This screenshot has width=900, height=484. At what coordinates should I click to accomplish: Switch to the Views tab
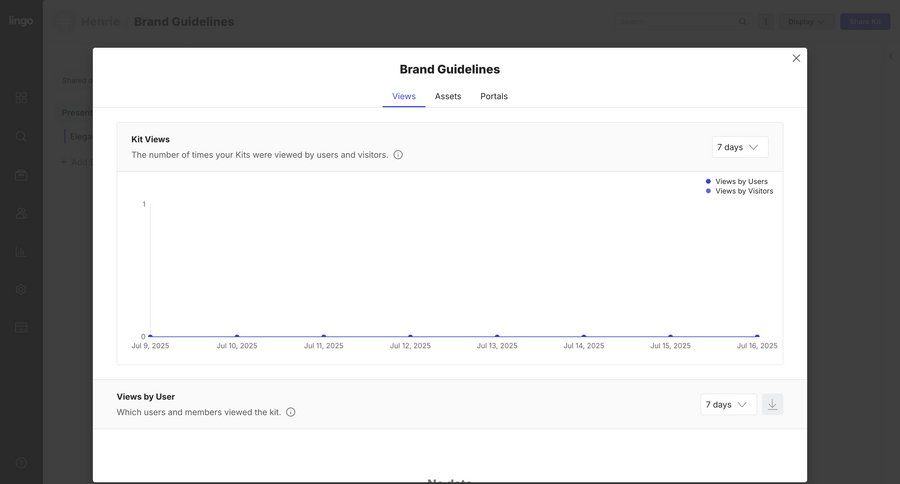point(404,96)
